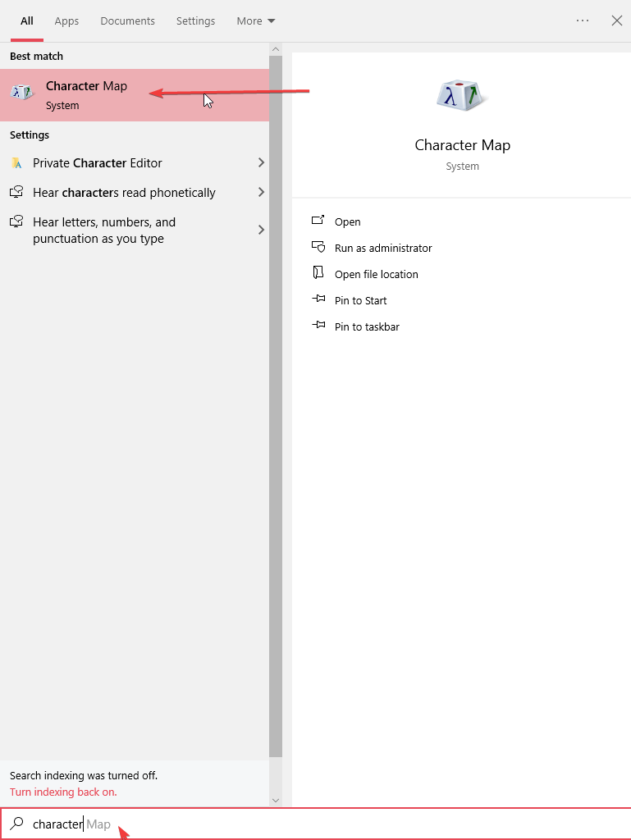631x840 pixels.
Task: Click the Character Map icon in Best match
Action: (23, 94)
